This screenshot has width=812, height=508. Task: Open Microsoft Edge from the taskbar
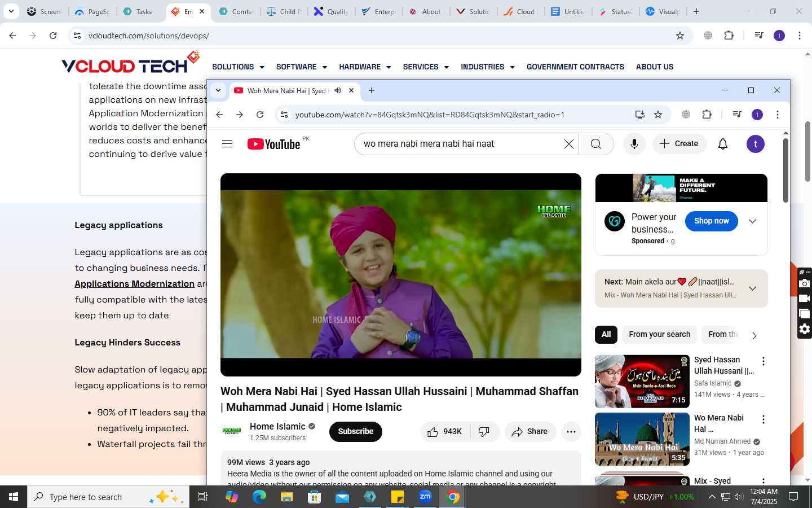[x=259, y=497]
